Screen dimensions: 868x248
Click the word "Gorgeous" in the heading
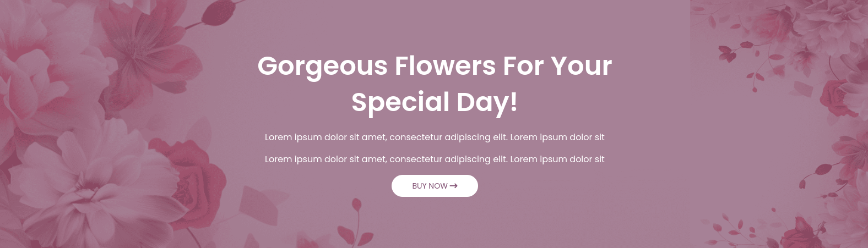point(322,66)
